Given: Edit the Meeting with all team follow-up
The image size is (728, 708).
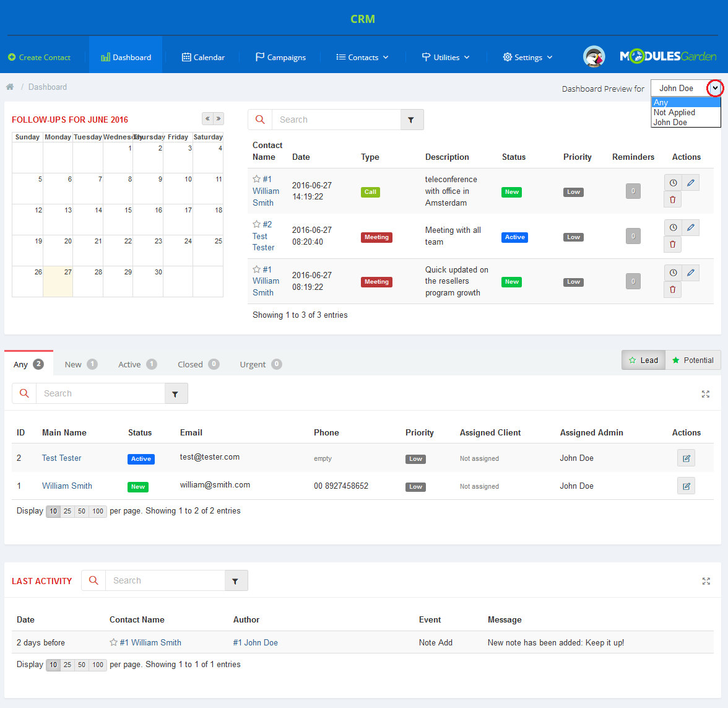Looking at the screenshot, I should tap(691, 228).
